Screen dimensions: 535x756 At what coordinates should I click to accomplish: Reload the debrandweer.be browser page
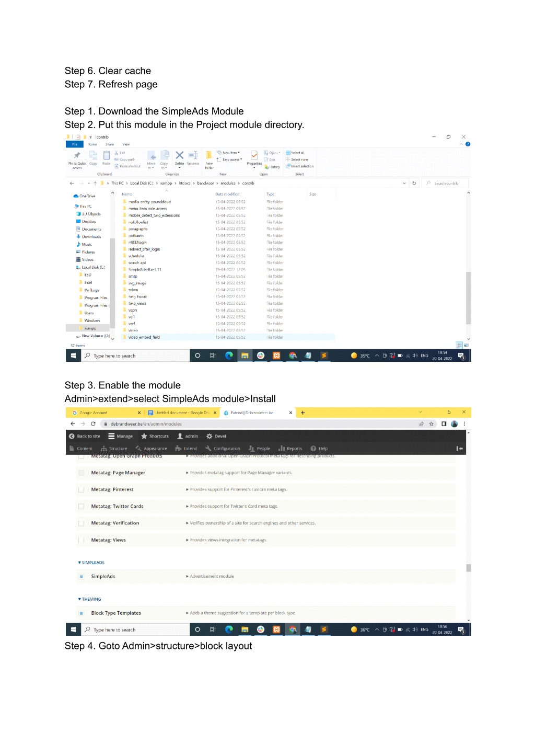tap(93, 423)
